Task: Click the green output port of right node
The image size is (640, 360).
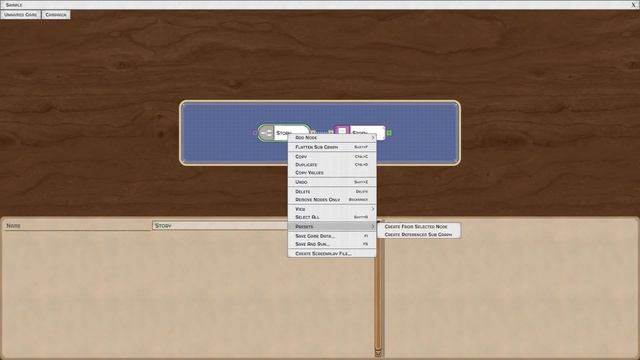Action: [389, 133]
